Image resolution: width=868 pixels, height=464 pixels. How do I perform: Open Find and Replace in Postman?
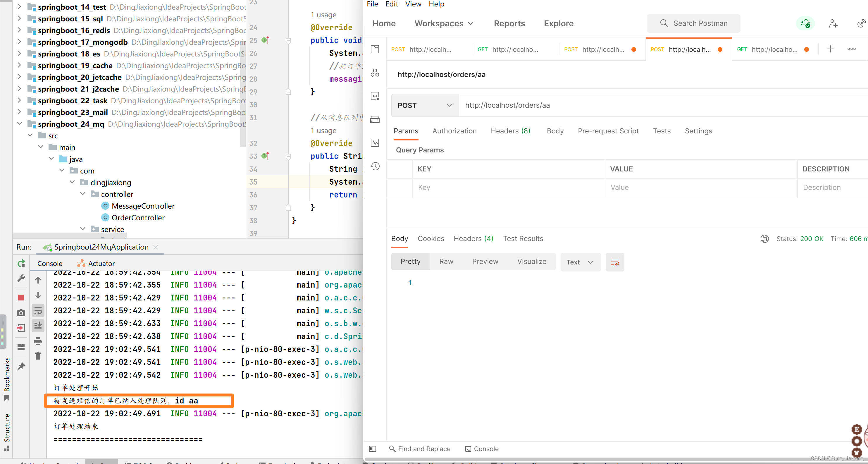coord(420,448)
